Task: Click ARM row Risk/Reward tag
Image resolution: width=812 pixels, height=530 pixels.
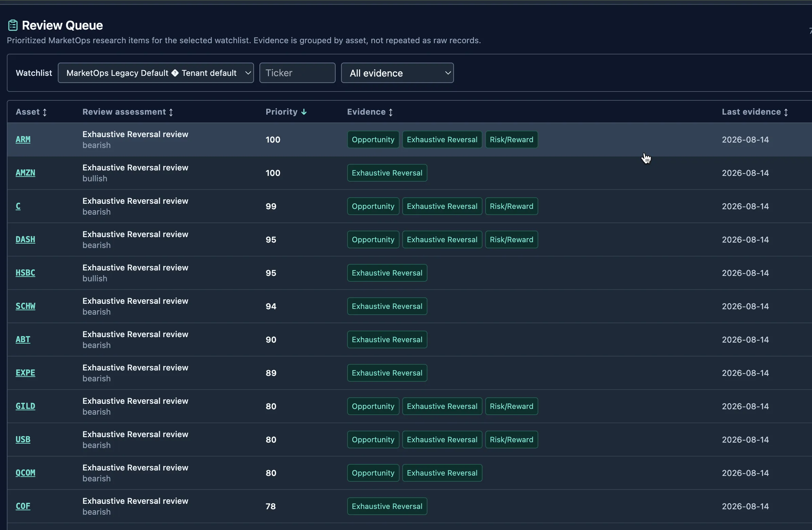Action: (511, 139)
